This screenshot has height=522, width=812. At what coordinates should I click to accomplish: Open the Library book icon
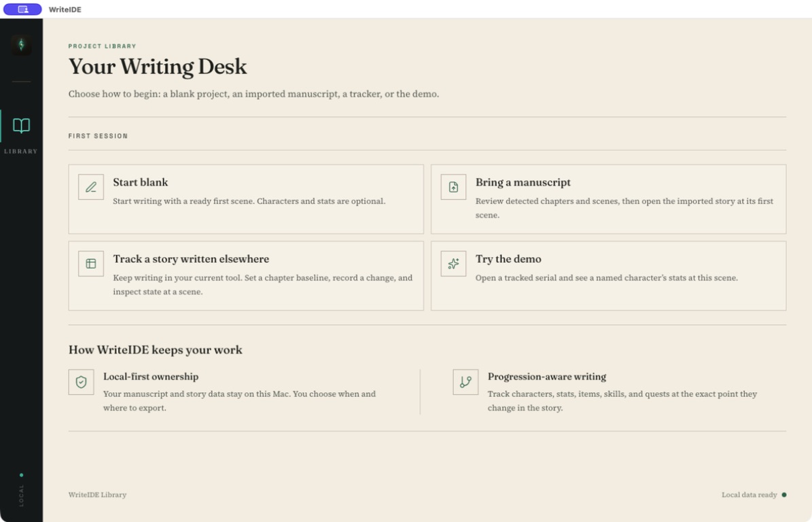[21, 126]
